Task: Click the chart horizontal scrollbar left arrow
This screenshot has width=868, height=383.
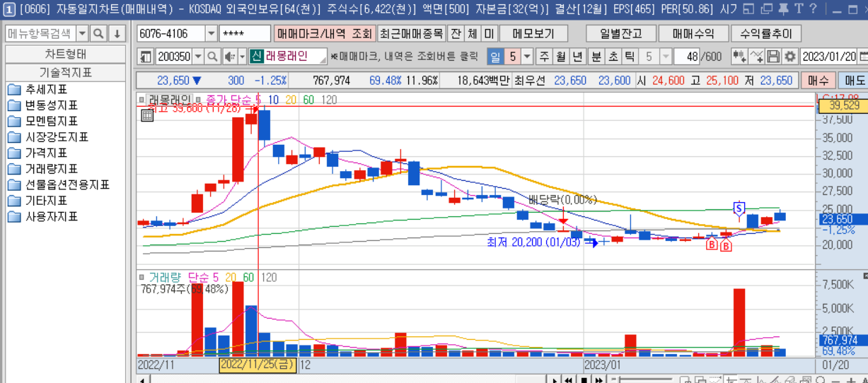Action: (x=144, y=380)
